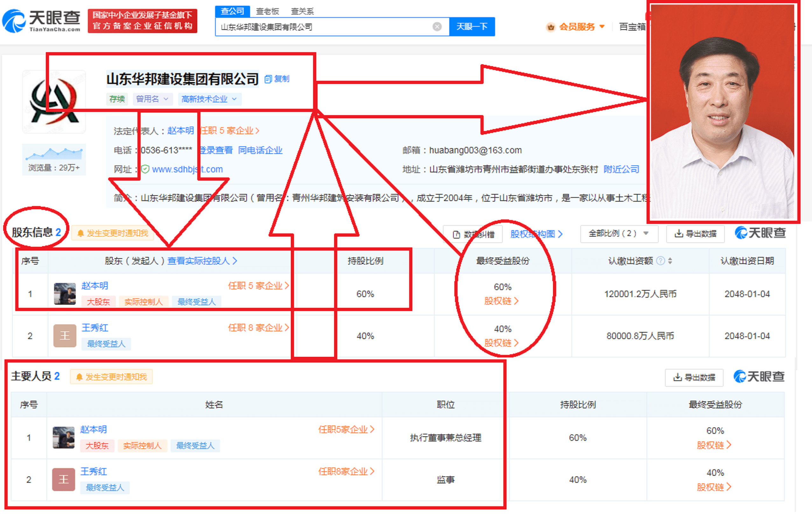812x526 pixels.
Task: Click 实际控制人 tag in shareholder table
Action: pos(143,302)
